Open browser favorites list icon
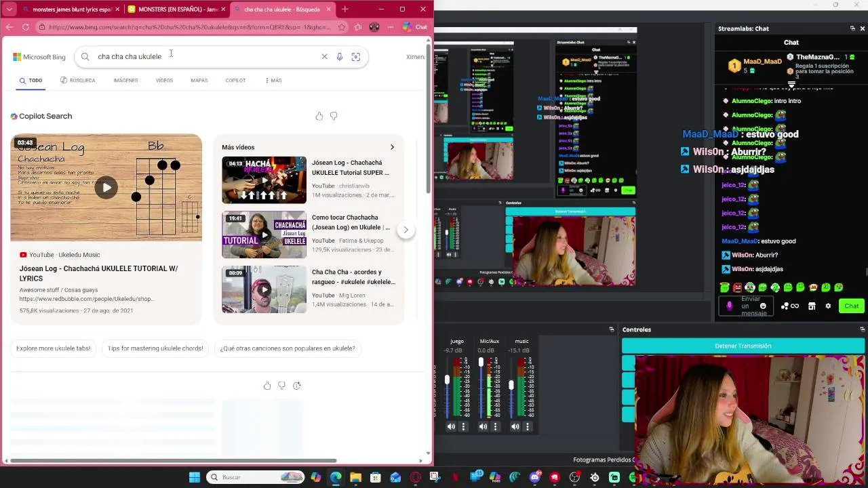This screenshot has height=488, width=868. pyautogui.click(x=358, y=27)
